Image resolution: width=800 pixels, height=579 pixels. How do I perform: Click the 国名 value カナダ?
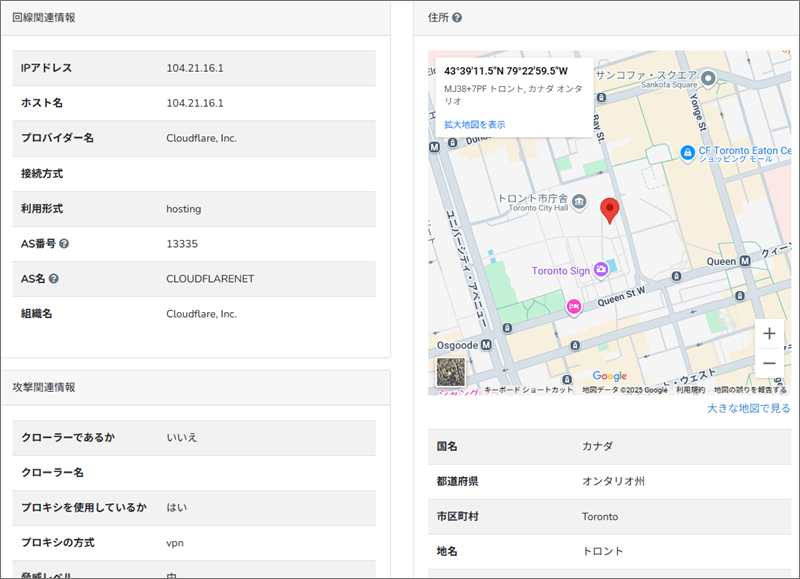point(597,446)
